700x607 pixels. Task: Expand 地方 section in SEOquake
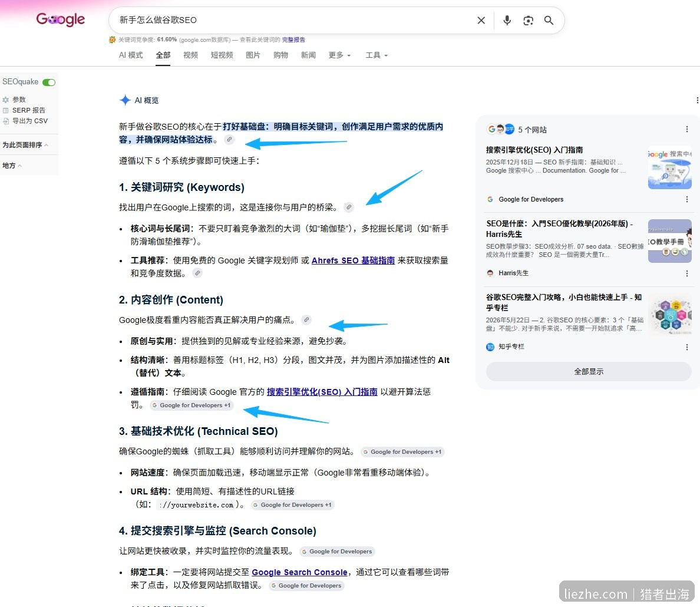click(12, 165)
